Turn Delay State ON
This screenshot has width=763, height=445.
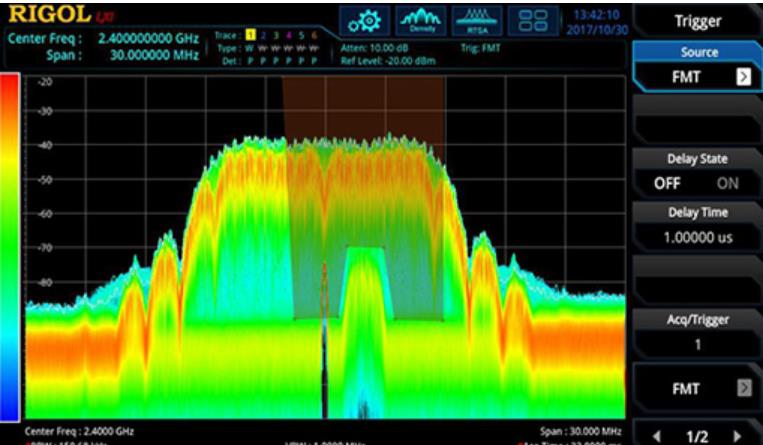(x=728, y=184)
